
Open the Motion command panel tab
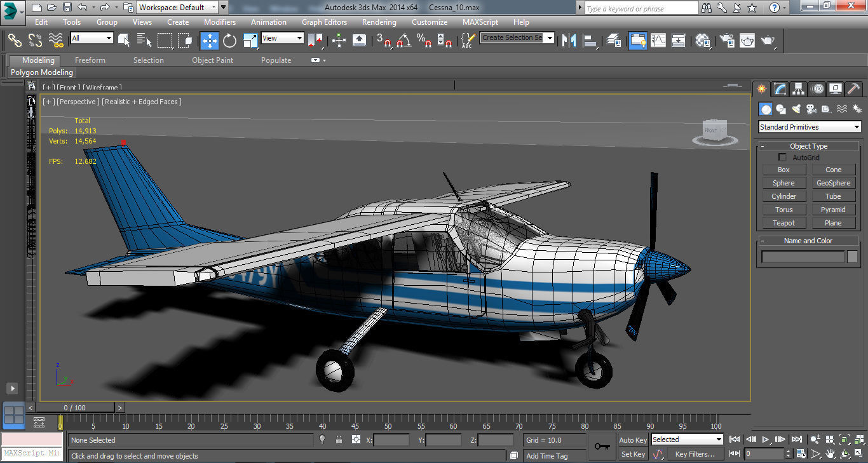click(817, 89)
